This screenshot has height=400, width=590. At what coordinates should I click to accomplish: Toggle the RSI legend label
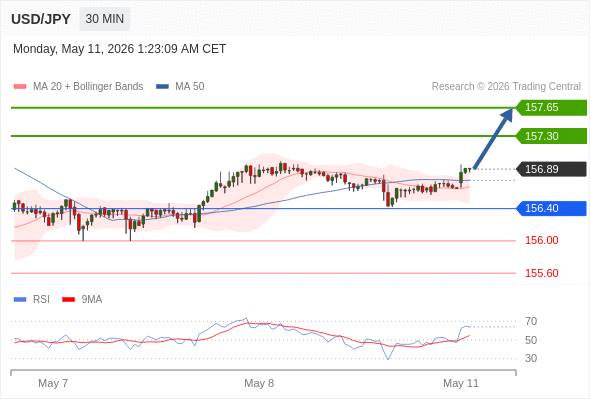tap(41, 300)
